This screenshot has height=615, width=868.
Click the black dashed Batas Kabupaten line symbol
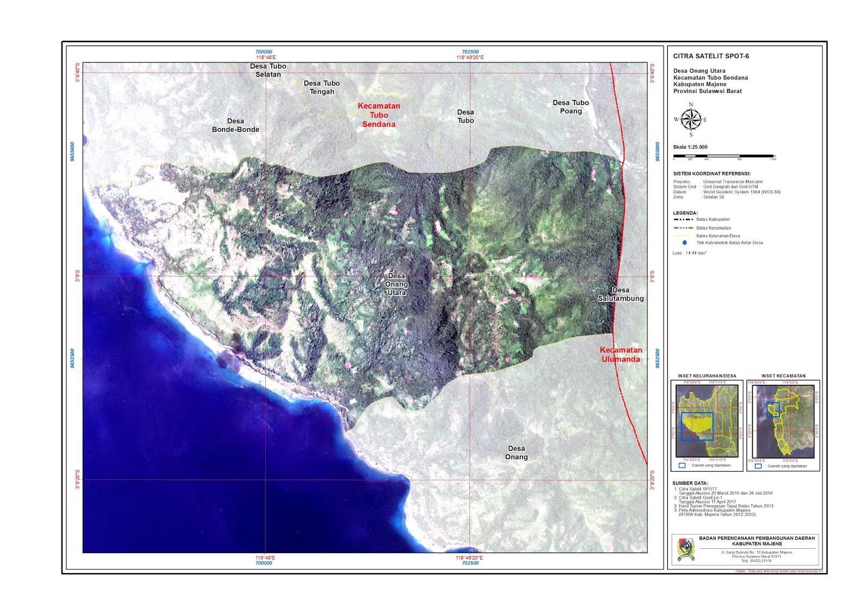point(684,219)
